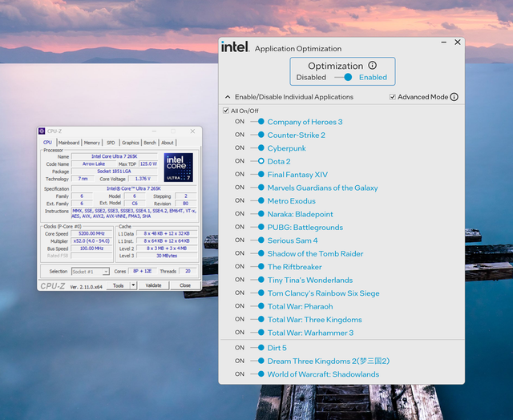The image size is (513, 420).
Task: Toggle the Metro Exodus switch
Action: click(257, 200)
